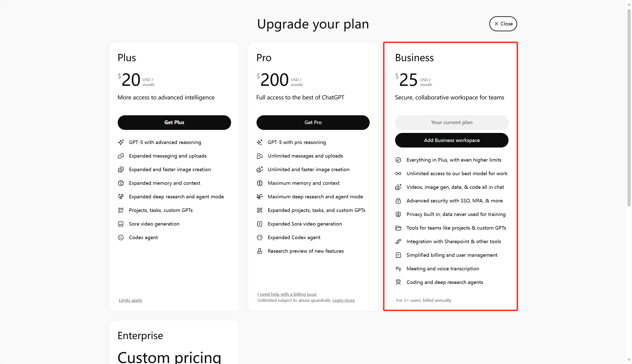The width and height of the screenshot is (632, 364).
Task: Click the Codex agent icon under Plus
Action: [x=121, y=237]
